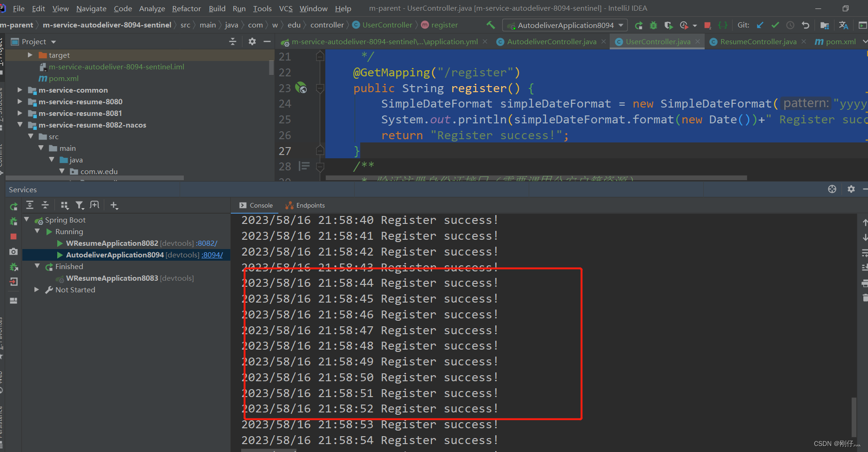Rerun AutodeliverApplication8094 from the main toolbar
This screenshot has height=452, width=868.
tap(639, 25)
